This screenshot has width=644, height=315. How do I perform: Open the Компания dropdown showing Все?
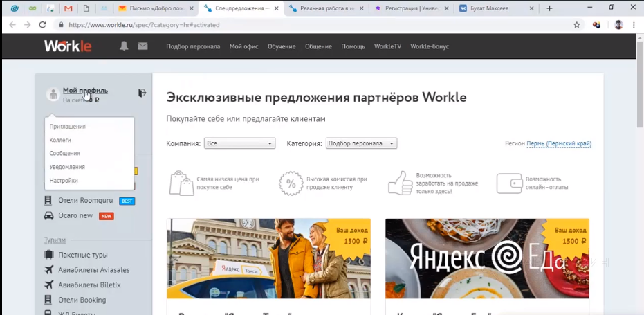coord(239,143)
